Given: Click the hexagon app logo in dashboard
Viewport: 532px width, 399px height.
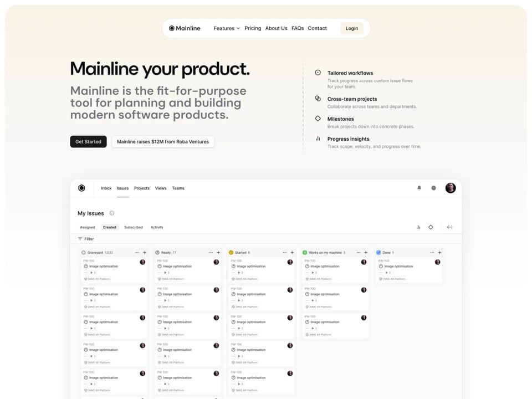Looking at the screenshot, I should coord(81,188).
